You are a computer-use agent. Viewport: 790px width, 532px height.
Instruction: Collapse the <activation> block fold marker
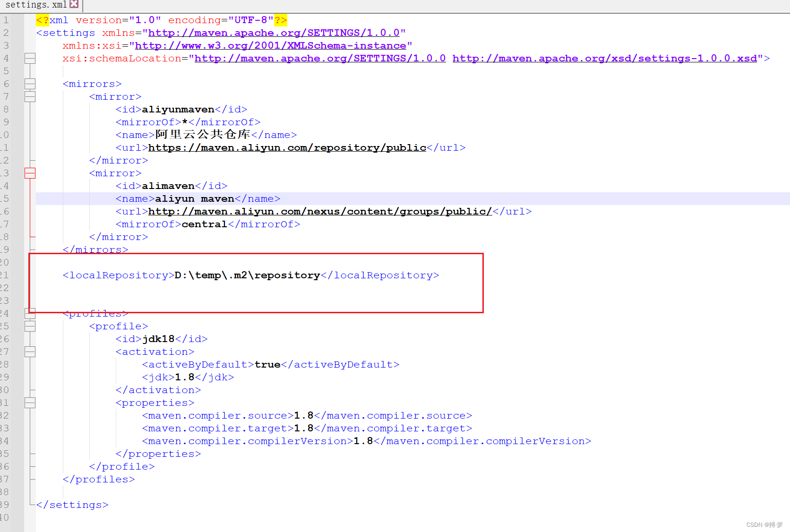coord(30,352)
